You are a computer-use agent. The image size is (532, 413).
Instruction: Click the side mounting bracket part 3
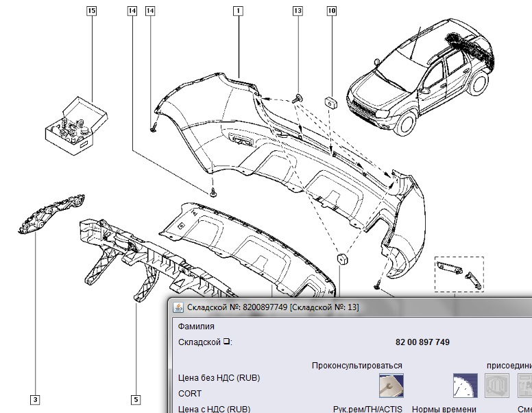[49, 214]
